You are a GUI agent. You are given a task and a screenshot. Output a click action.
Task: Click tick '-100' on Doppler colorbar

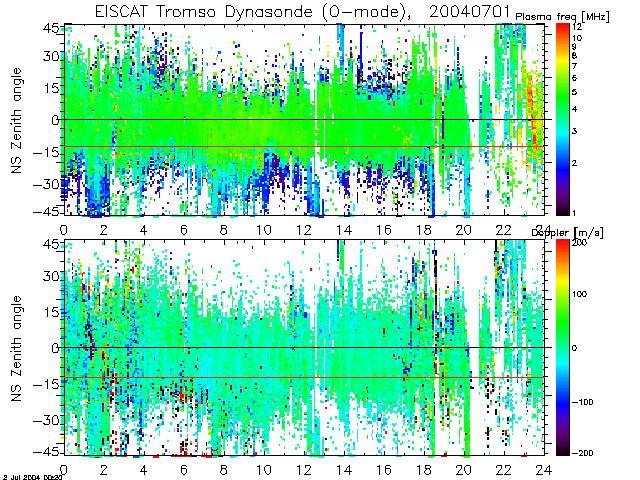tap(582, 402)
